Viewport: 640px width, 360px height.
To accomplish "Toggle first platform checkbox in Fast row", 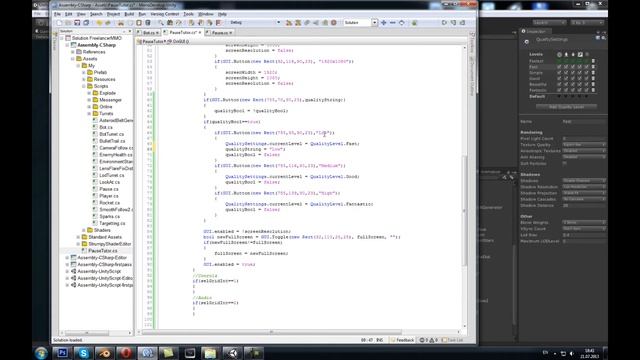I will tap(559, 67).
